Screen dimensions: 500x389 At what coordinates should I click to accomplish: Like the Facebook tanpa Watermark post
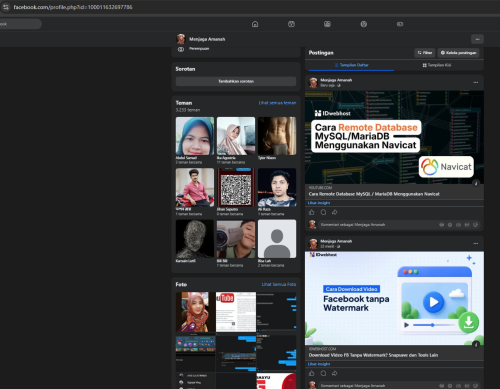(x=312, y=373)
